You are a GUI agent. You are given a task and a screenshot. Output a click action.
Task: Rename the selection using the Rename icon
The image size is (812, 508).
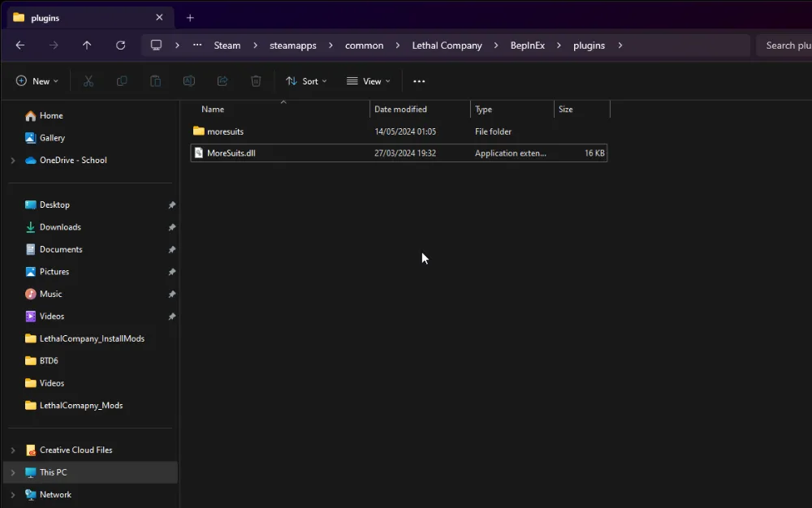coord(189,81)
